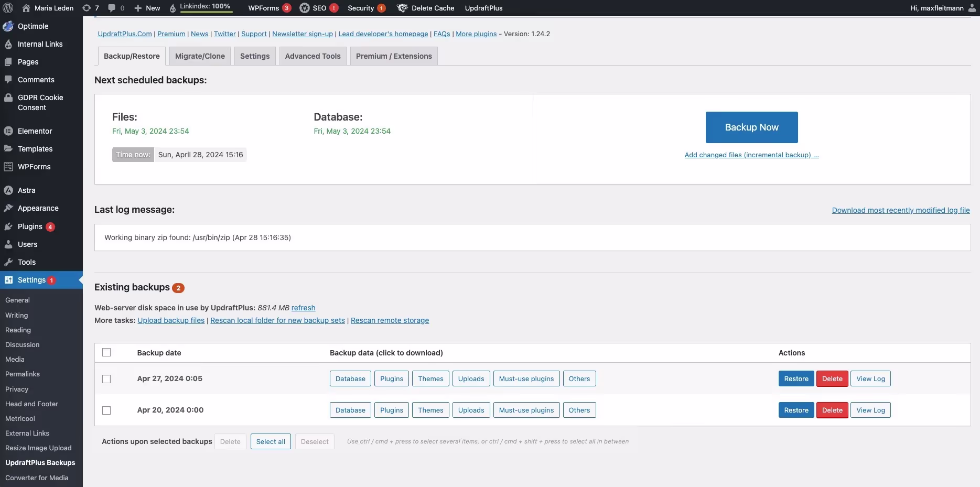Click the Plugins update count badge 4

(x=50, y=227)
